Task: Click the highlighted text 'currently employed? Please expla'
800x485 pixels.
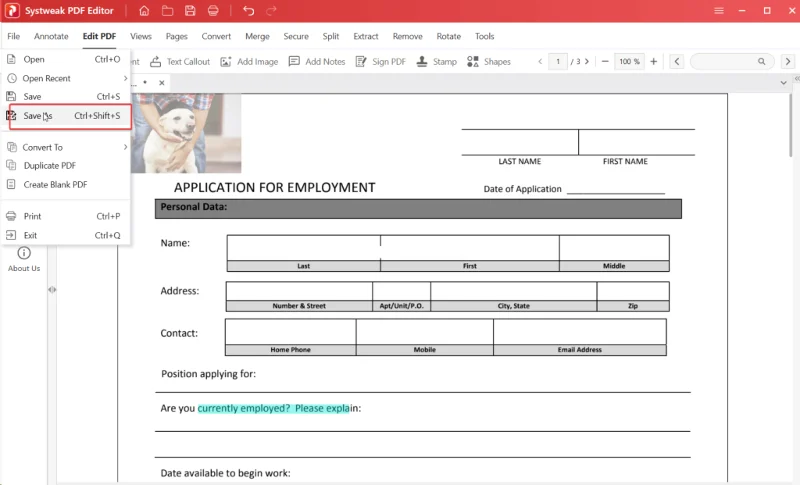Action: 273,409
